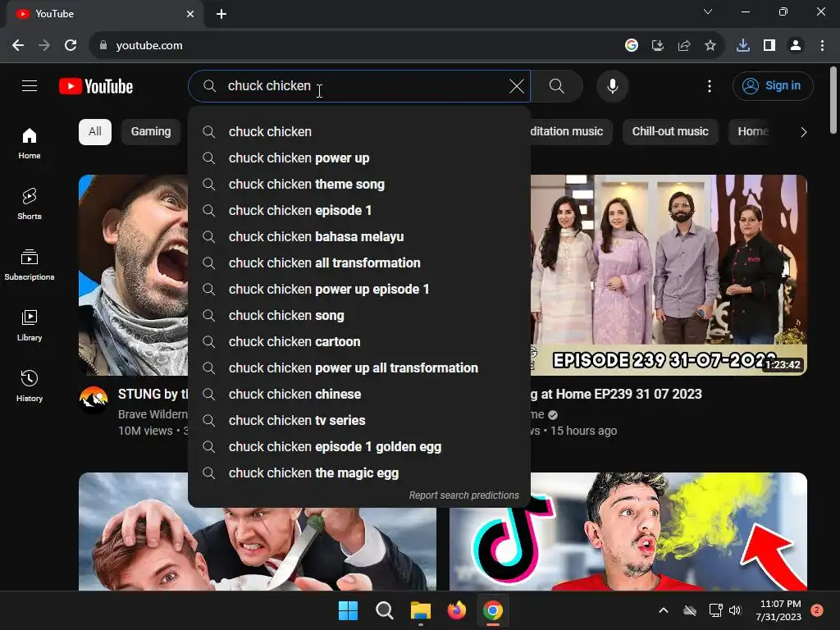Screen dimensions: 840x630
Task: Click Report search predictions link
Action: click(x=464, y=495)
